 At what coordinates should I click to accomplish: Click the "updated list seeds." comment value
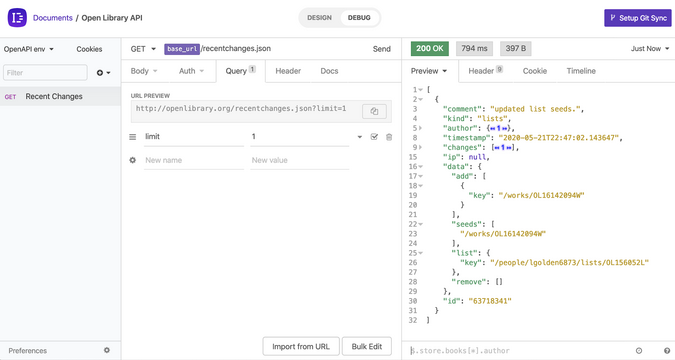coord(536,109)
